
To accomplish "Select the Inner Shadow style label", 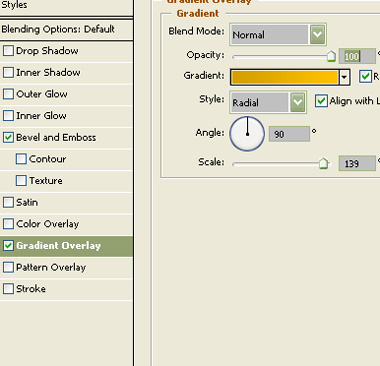I will [x=48, y=72].
